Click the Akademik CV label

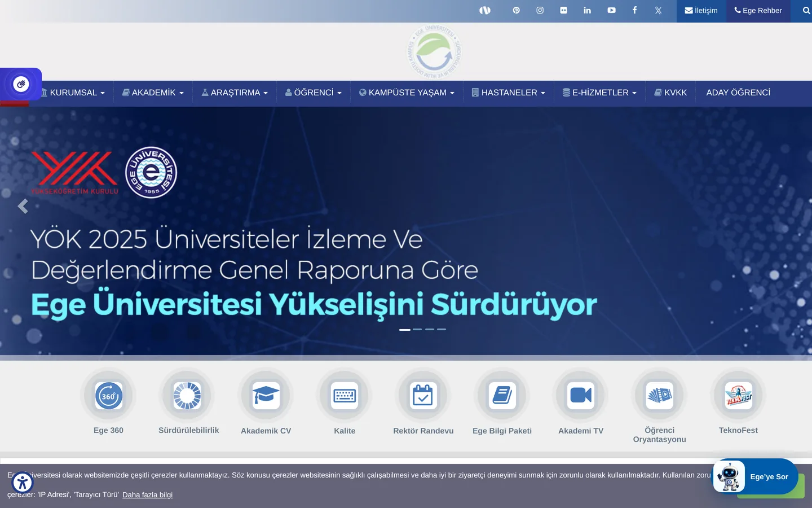[266, 431]
